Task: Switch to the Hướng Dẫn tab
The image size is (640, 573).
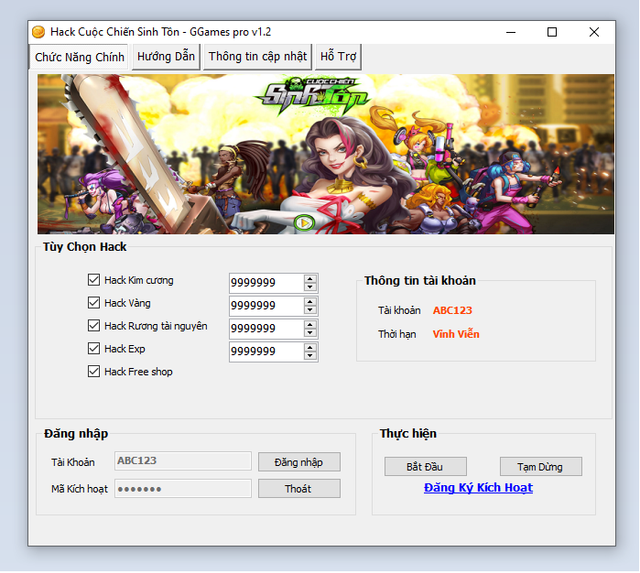Action: (x=166, y=57)
